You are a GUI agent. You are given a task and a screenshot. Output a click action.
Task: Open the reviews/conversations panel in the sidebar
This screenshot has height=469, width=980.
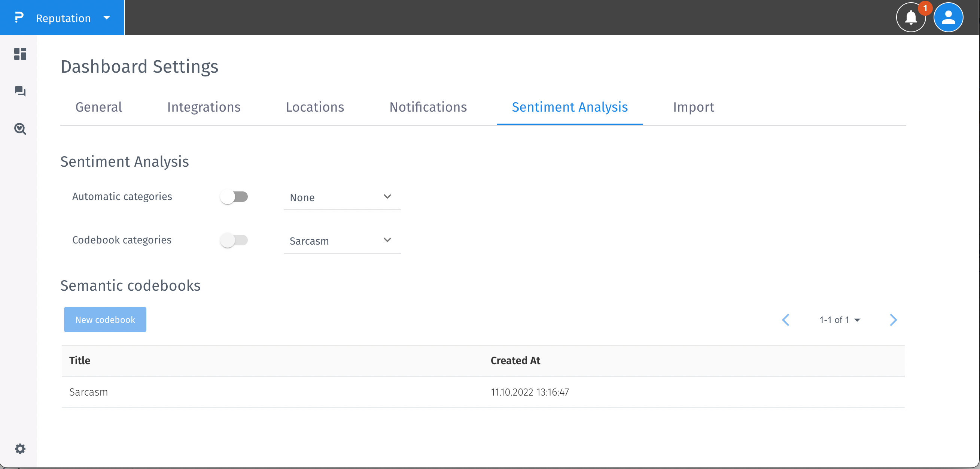pos(19,91)
